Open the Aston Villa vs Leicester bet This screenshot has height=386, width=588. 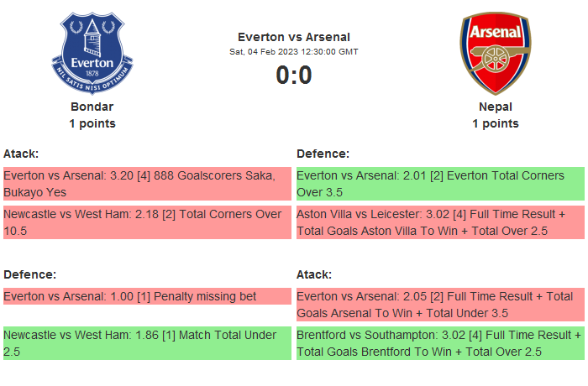(x=440, y=222)
